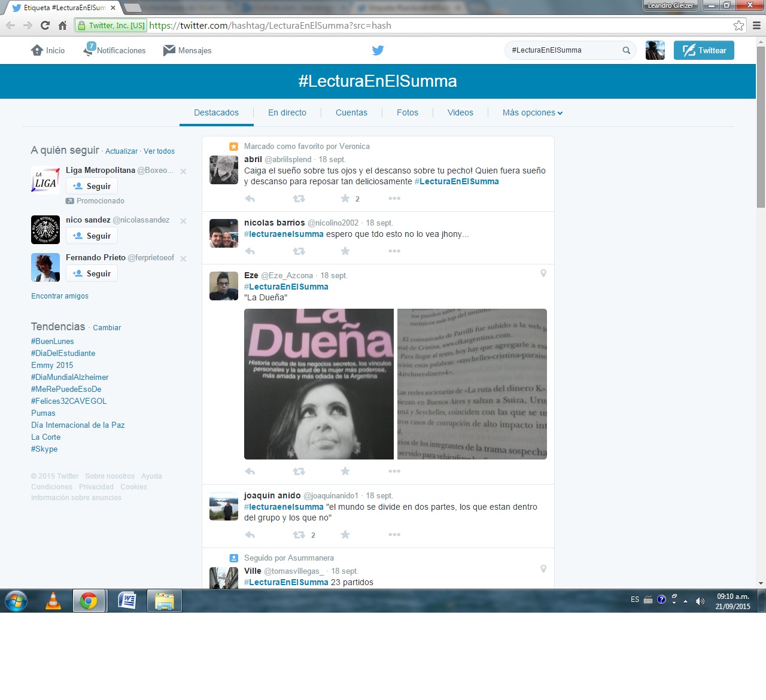Open Chrome home page icon
Screen dimensions: 766x700
(62, 26)
